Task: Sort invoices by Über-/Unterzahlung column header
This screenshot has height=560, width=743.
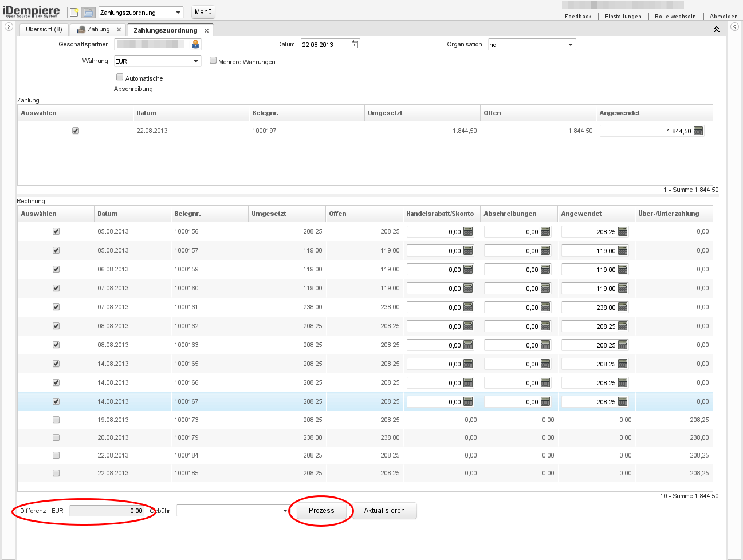Action: tap(674, 214)
